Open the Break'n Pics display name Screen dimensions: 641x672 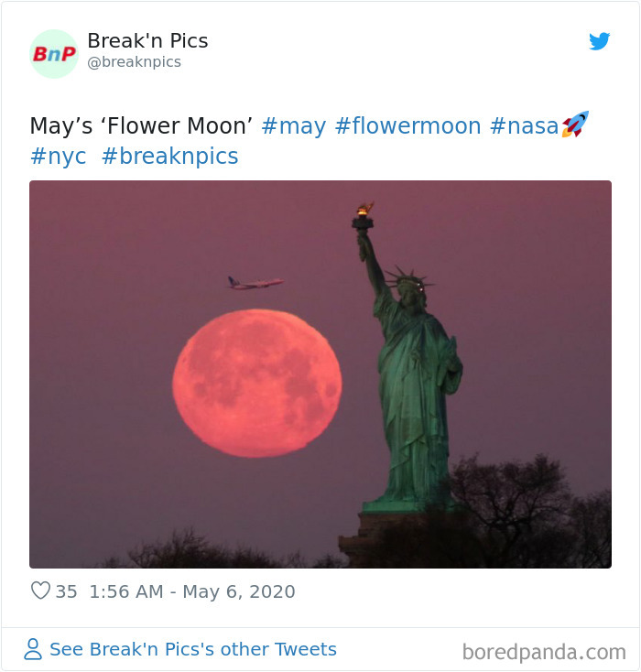(147, 41)
